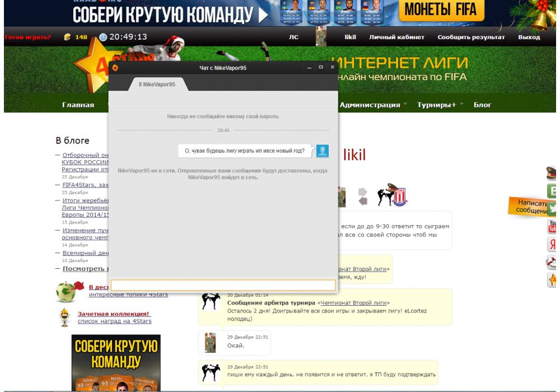The height and width of the screenshot is (392, 560).
Task: Click the gray swap arrows icon on the profile
Action: 362,197
